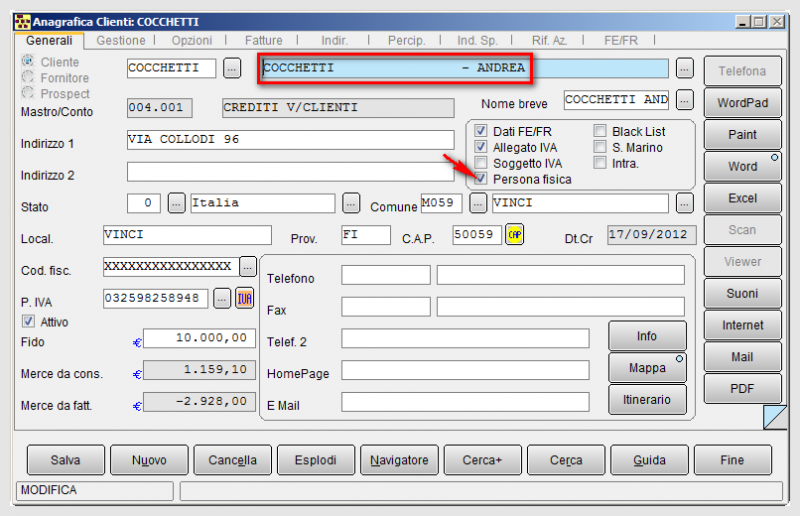Click the Esplodi button
This screenshot has height=516, width=800.
point(316,460)
